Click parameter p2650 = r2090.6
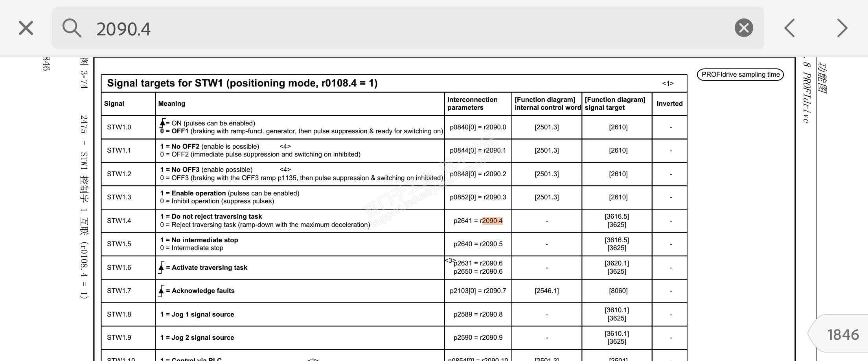Image resolution: width=868 pixels, height=361 pixels. [x=478, y=271]
